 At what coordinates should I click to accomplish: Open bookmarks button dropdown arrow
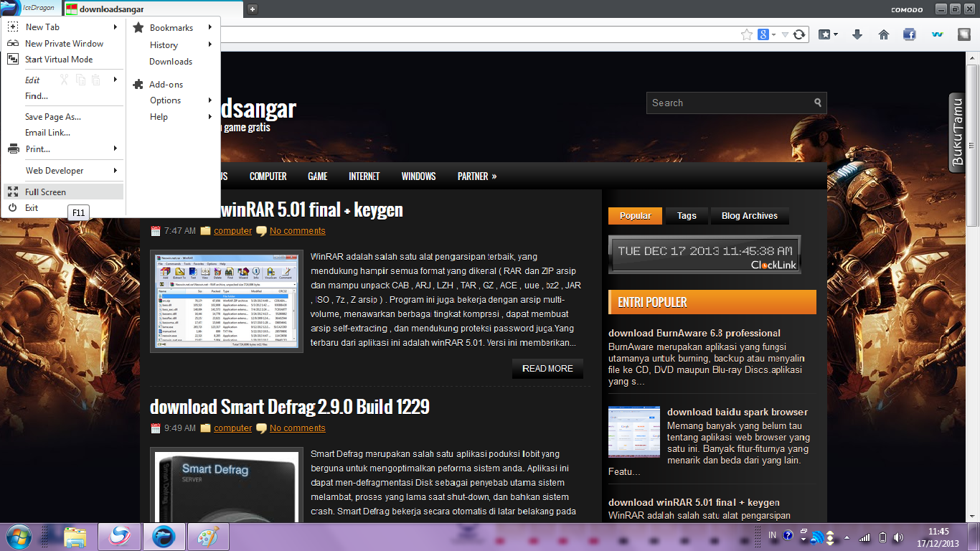(x=836, y=34)
